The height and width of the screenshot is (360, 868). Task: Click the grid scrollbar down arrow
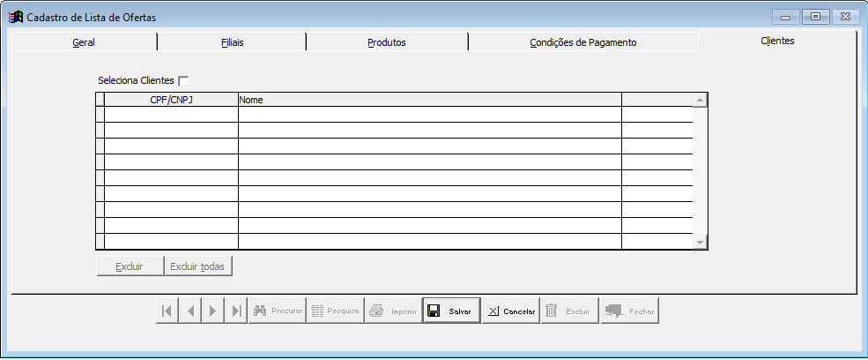701,242
